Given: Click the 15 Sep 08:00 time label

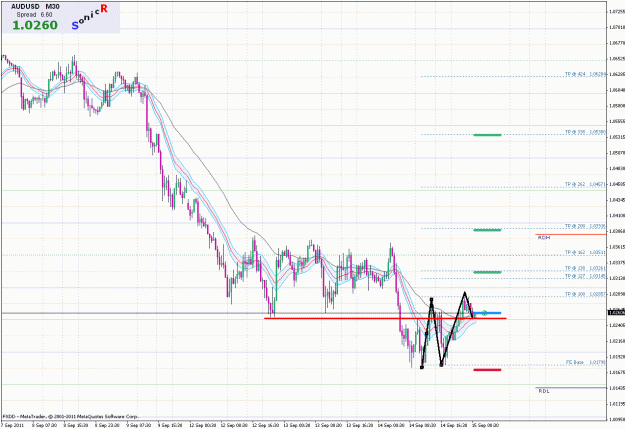Looking at the screenshot, I should pyautogui.click(x=485, y=425).
